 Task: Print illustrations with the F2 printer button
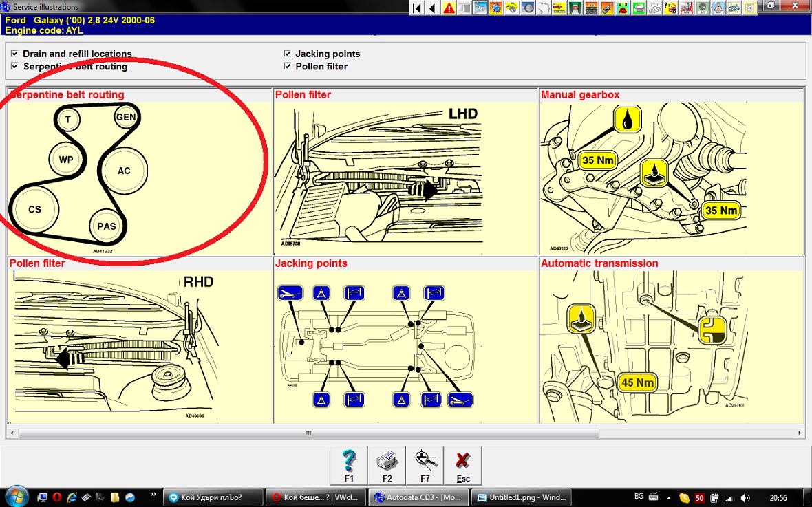(x=387, y=466)
